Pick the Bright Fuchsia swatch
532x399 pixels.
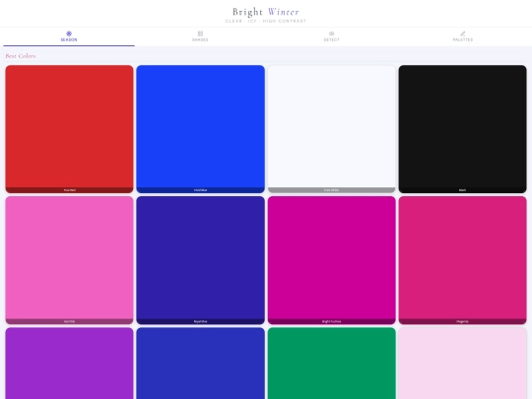tap(331, 260)
